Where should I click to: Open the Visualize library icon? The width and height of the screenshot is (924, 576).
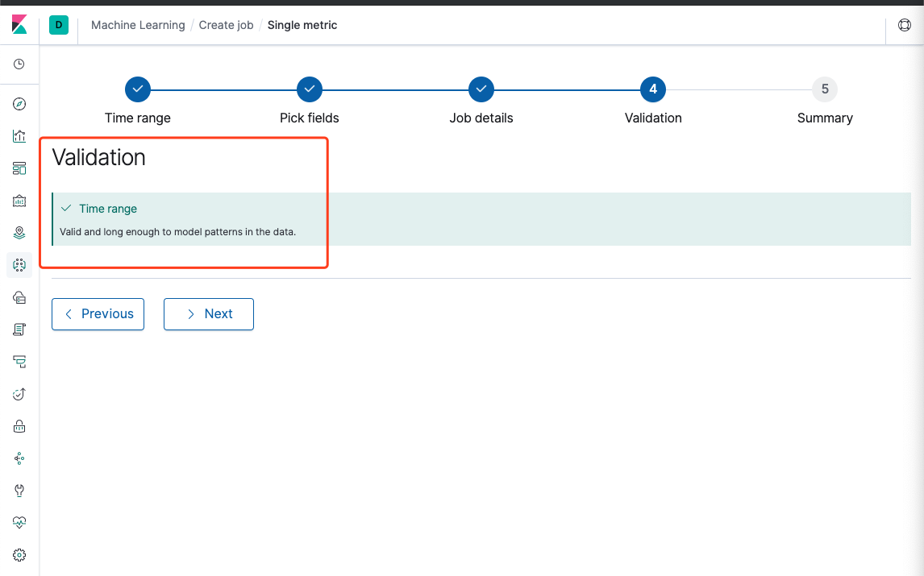pos(19,135)
